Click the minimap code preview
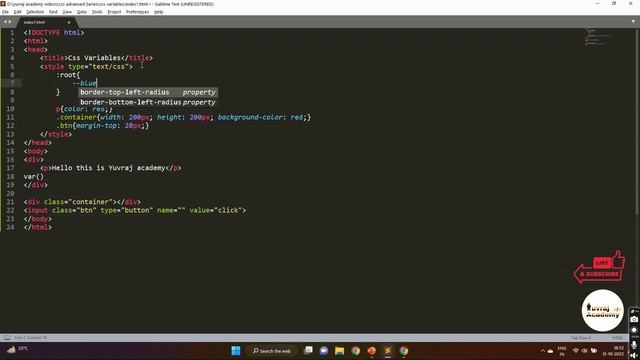This screenshot has height=360, width=640. click(x=598, y=37)
